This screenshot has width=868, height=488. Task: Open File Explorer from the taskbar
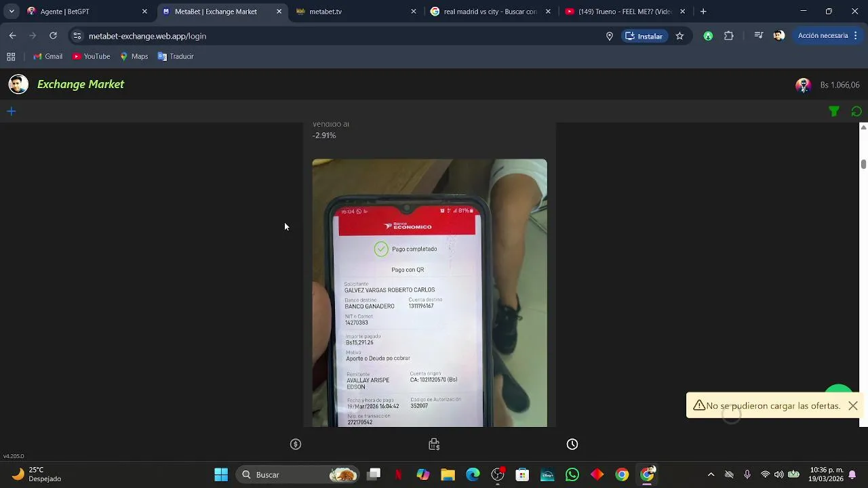(448, 474)
